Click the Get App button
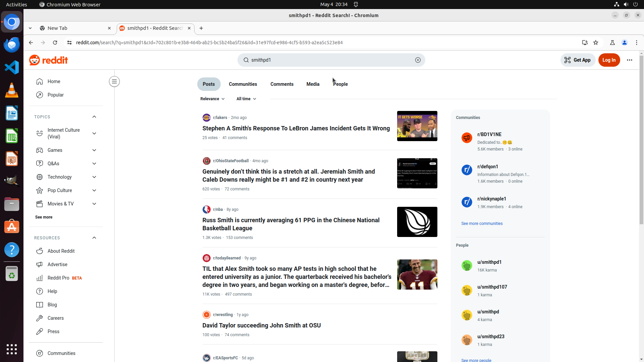The height and width of the screenshot is (362, 644). point(578,60)
